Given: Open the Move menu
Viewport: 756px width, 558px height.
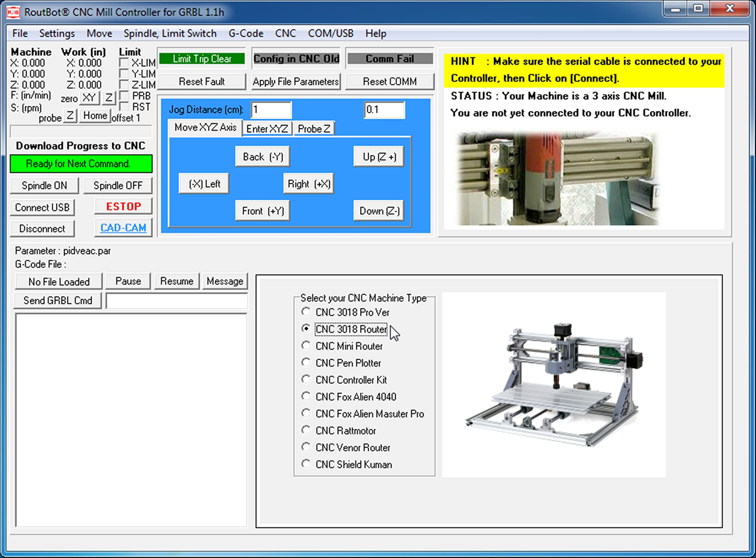Looking at the screenshot, I should (x=99, y=33).
